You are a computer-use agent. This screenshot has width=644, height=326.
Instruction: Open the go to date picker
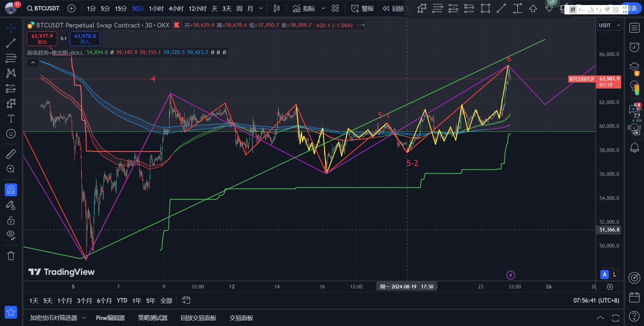pos(186,301)
